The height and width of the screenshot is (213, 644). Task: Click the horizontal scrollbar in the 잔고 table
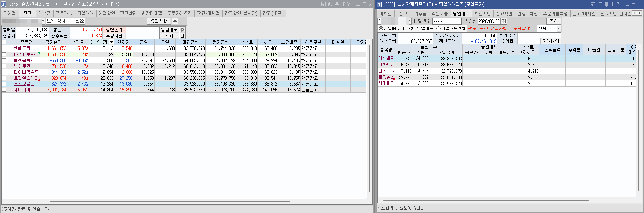(x=170, y=201)
